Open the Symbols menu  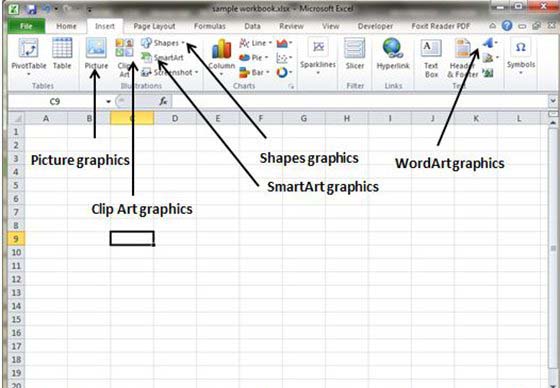tap(521, 55)
